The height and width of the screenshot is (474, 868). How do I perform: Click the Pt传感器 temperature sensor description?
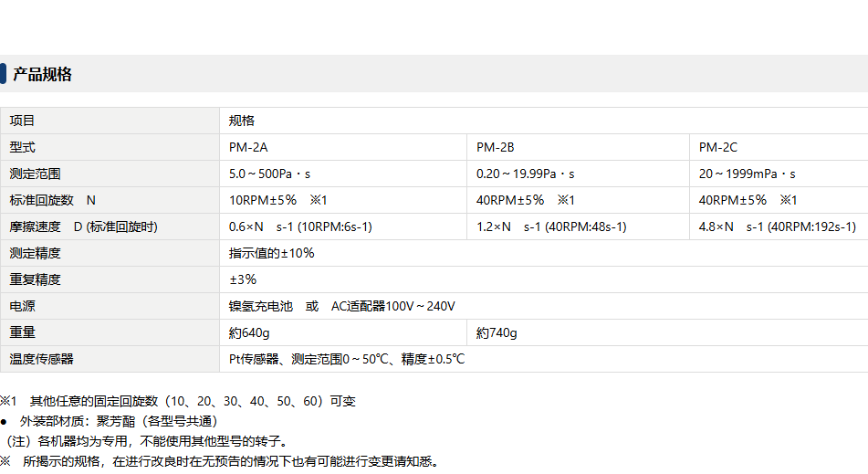347,359
